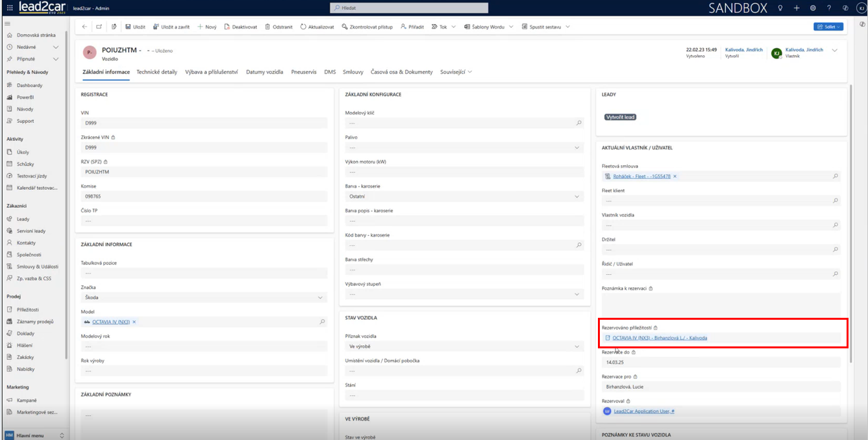Click the Uložit save icon

coord(128,27)
